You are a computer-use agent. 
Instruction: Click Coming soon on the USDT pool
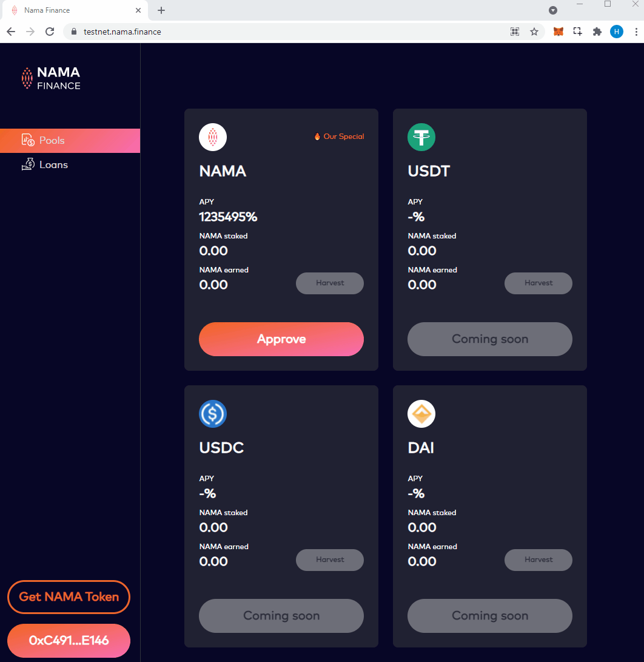[x=490, y=339]
